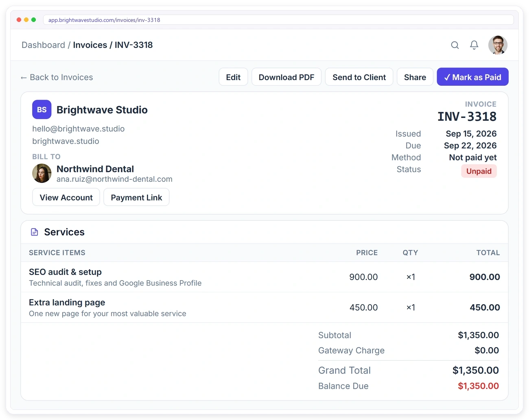Go Back to Invoices

point(57,77)
